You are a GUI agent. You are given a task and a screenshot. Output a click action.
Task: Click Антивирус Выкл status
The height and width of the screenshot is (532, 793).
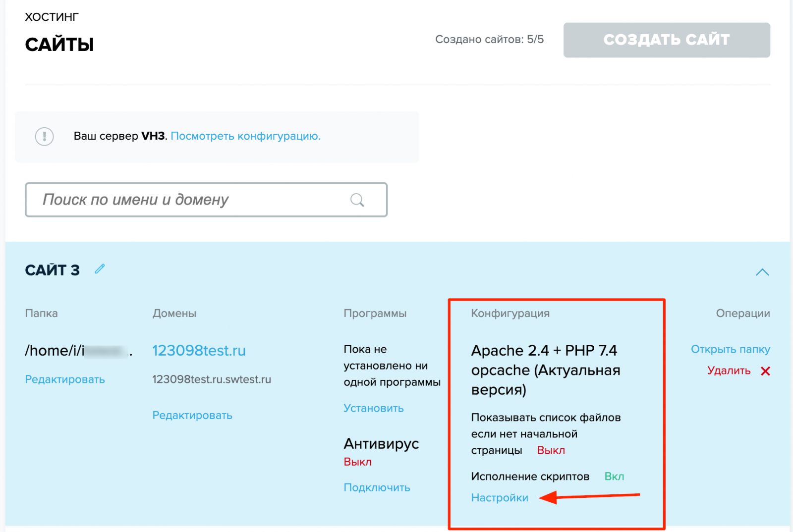(358, 462)
